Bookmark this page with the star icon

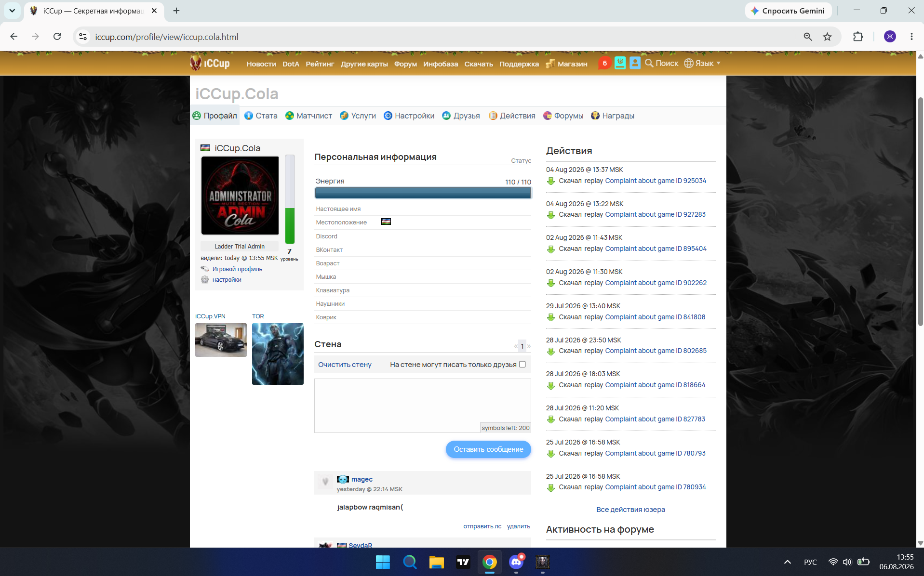pyautogui.click(x=827, y=37)
